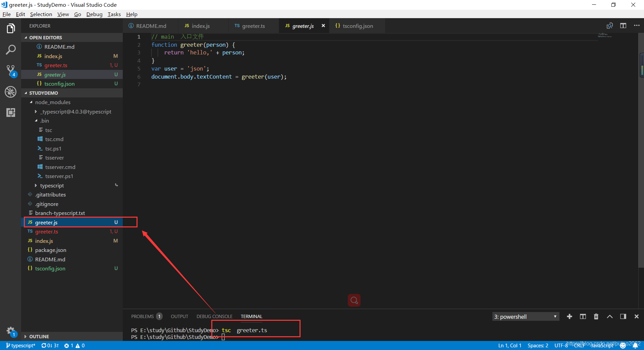Click the editor minimap preview
Viewport: 644px width, 350px height.
tap(605, 35)
